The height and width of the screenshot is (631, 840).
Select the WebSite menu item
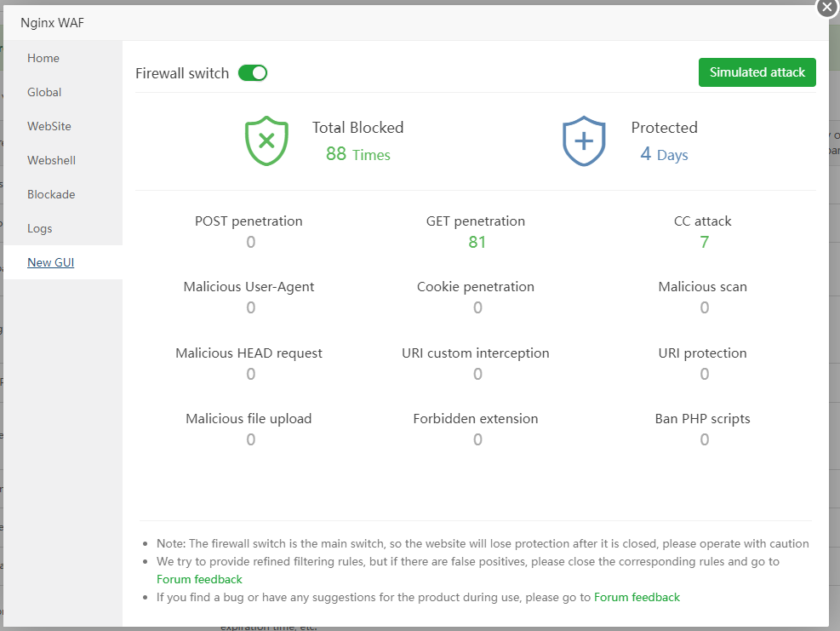click(49, 126)
